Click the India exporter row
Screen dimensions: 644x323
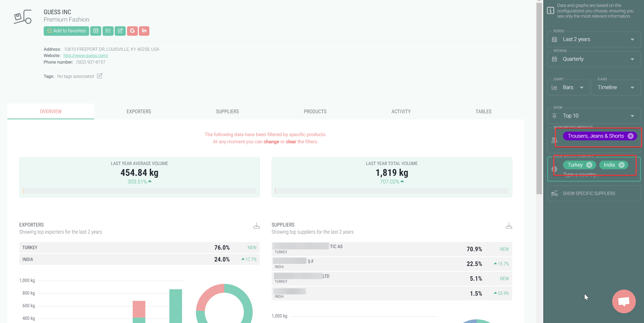139,259
